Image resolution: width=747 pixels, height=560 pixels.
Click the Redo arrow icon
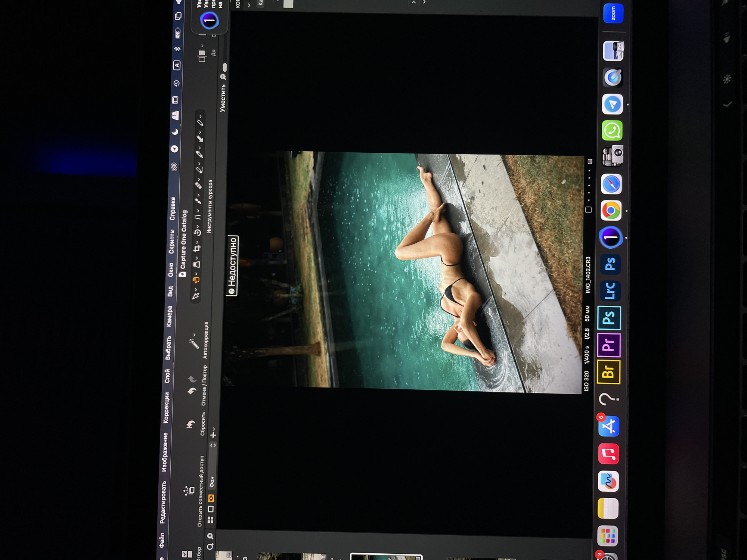tap(192, 380)
